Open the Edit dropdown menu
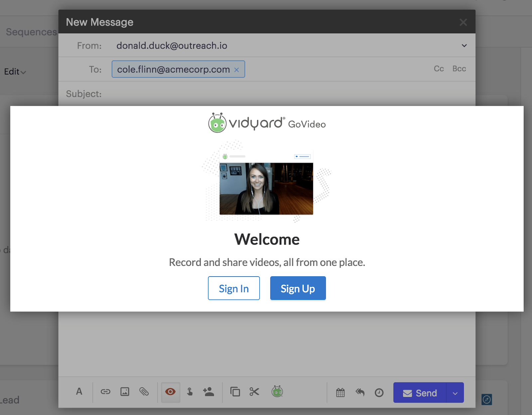The height and width of the screenshot is (415, 532). [15, 72]
